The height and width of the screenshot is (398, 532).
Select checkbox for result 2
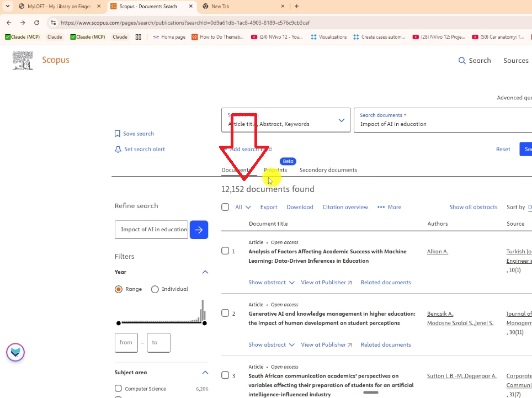[x=225, y=313]
